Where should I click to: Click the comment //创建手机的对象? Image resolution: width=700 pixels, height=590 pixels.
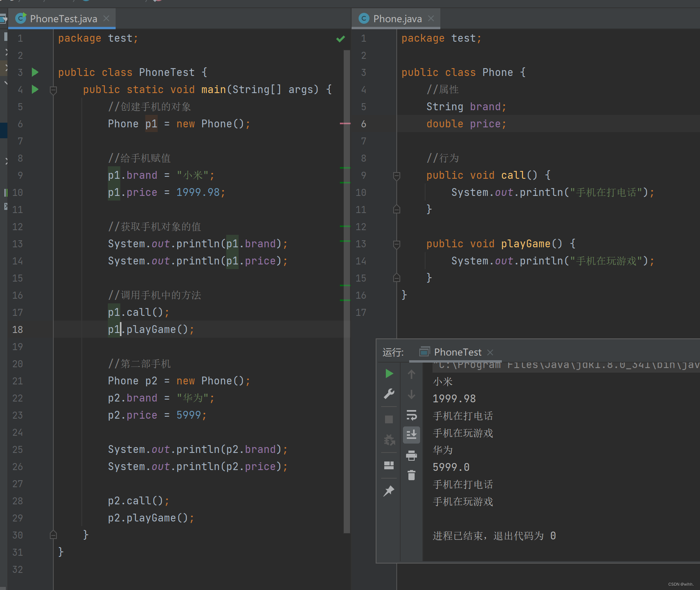tap(149, 107)
